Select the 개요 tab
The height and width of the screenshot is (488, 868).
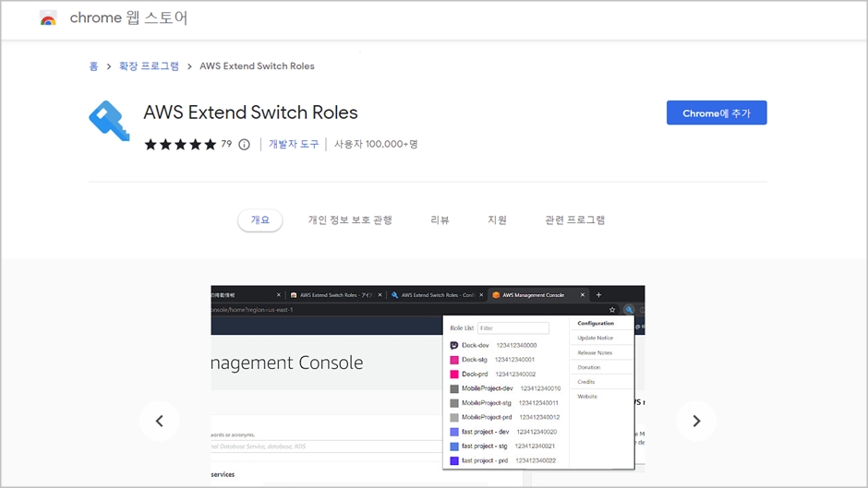(x=260, y=220)
